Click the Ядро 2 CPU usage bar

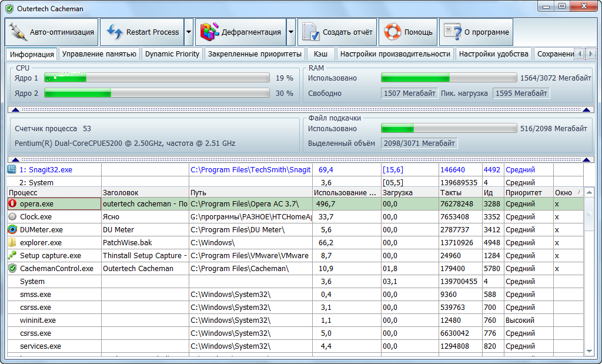coord(156,93)
